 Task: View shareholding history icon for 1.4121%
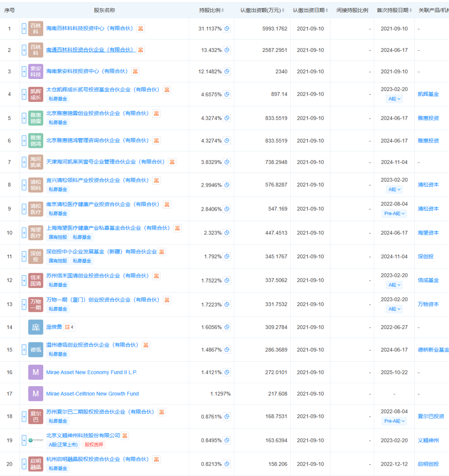(x=227, y=372)
